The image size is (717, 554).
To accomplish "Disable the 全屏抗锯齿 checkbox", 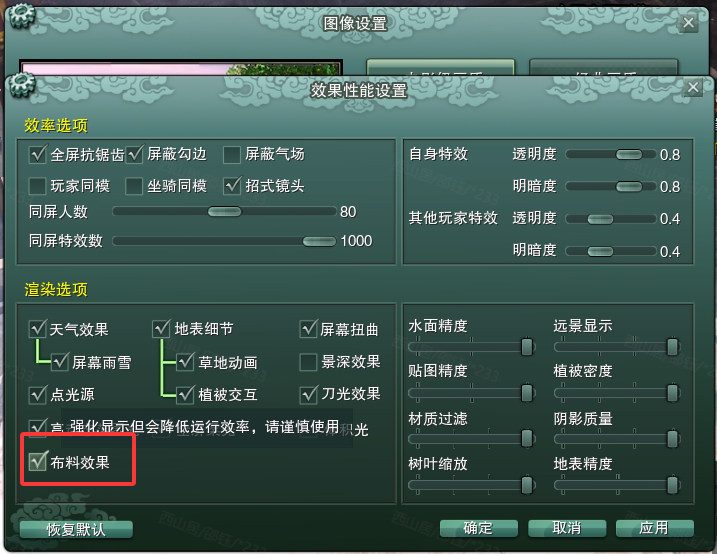I will point(38,154).
